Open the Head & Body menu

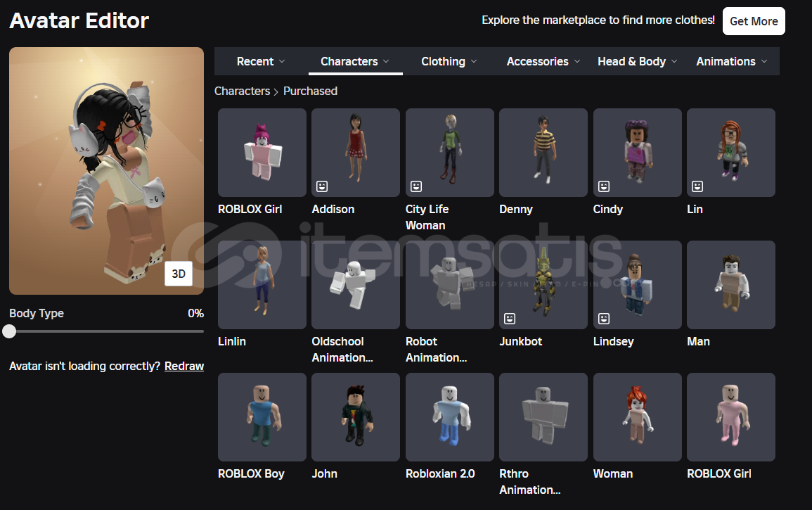point(637,62)
